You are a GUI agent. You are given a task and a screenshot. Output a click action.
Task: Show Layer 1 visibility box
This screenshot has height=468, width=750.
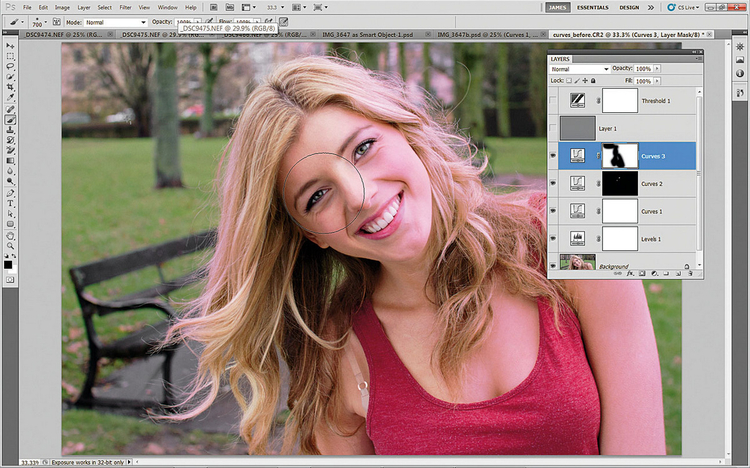tap(553, 128)
